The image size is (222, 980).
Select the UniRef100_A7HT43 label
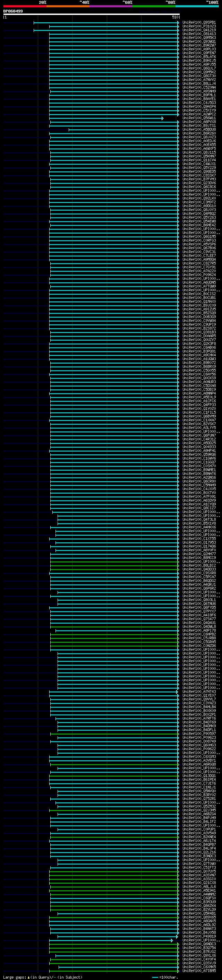pyautogui.click(x=199, y=691)
